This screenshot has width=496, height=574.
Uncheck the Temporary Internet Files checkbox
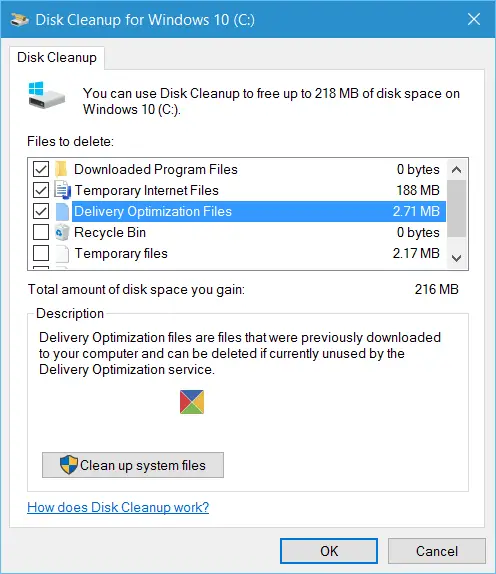tap(41, 190)
